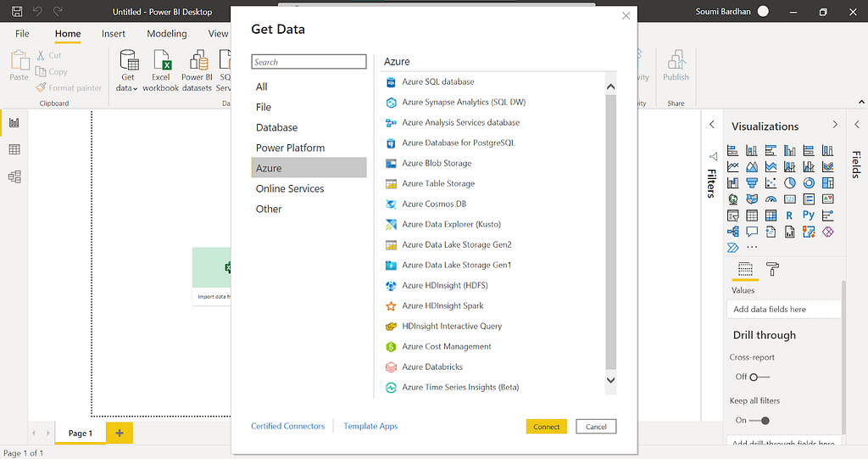Insert a Donut chart visualization
Screen dimensions: 868x459
tap(809, 182)
